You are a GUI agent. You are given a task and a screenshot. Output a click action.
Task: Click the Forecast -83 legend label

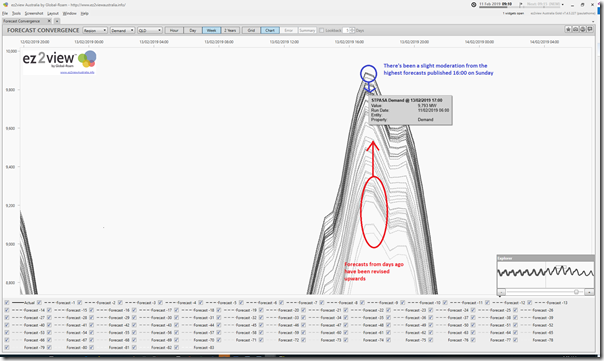tap(204, 348)
